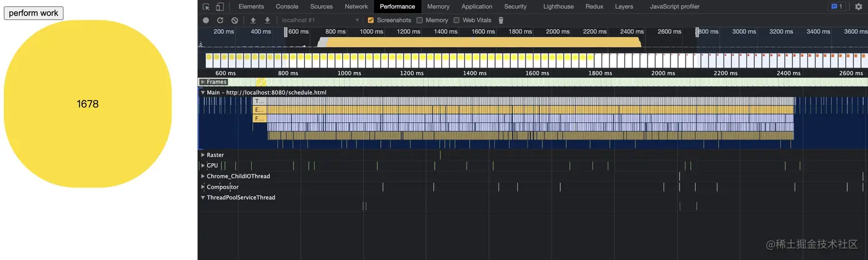The image size is (868, 260).
Task: Switch to the Console tab
Action: (x=287, y=7)
